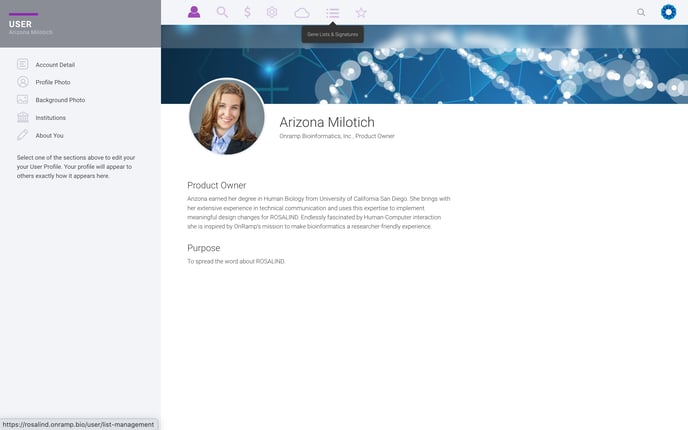Click the text Onramp Bioinformatics, Inc , Product Owner
Screen dimensions: 688x430
point(337,136)
